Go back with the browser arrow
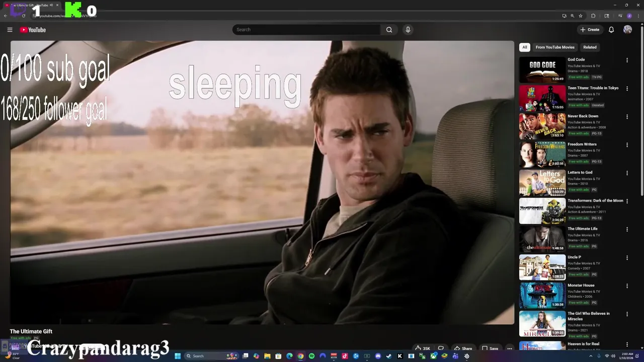 pos(5,16)
